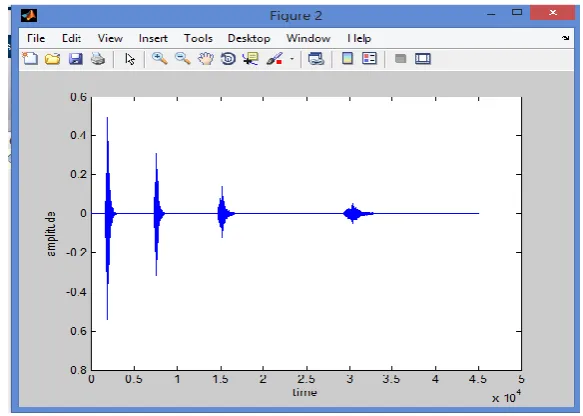Save the figure with the floppy disk icon
Screen dimensions: 583x416
pyautogui.click(x=75, y=59)
